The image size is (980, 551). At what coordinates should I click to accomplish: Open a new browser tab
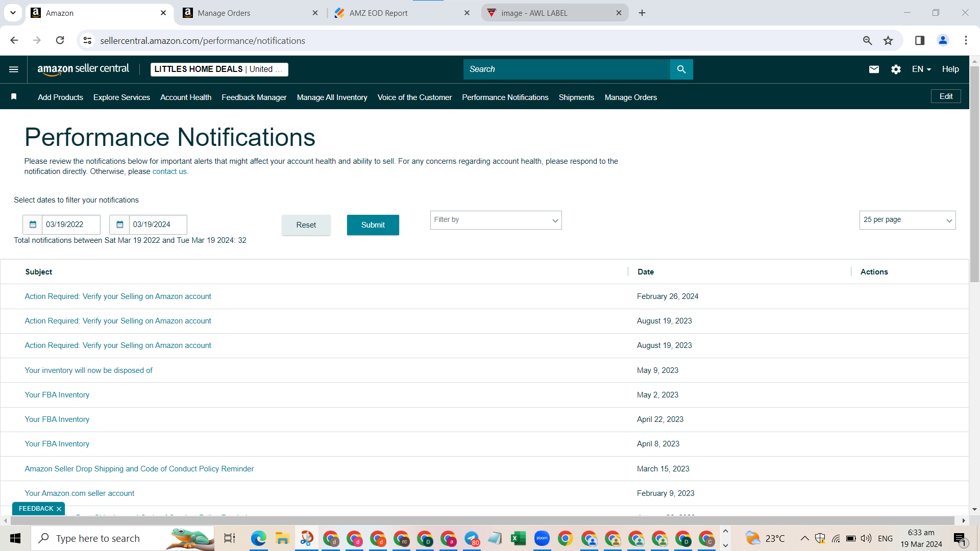(642, 13)
